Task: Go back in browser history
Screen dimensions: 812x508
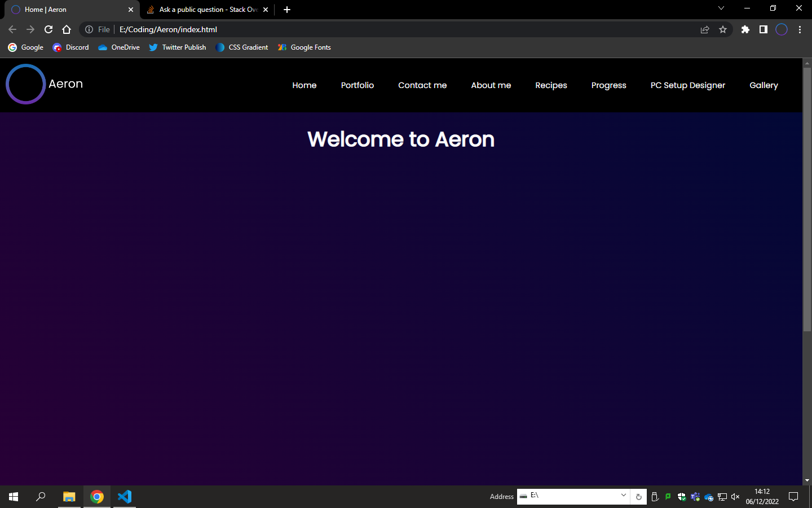Action: coord(12,29)
